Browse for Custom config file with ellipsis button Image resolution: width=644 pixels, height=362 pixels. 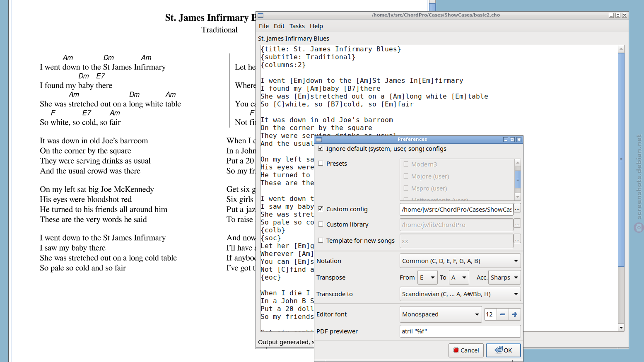(517, 209)
